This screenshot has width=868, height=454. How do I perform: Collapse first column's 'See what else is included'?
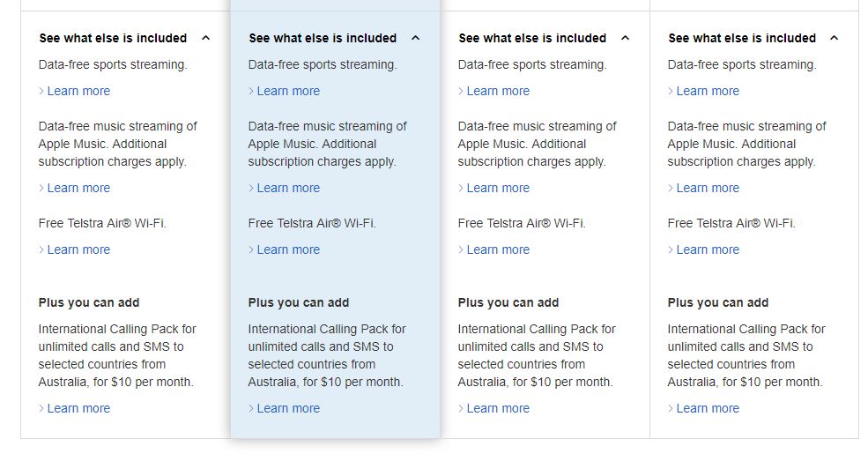click(x=124, y=38)
